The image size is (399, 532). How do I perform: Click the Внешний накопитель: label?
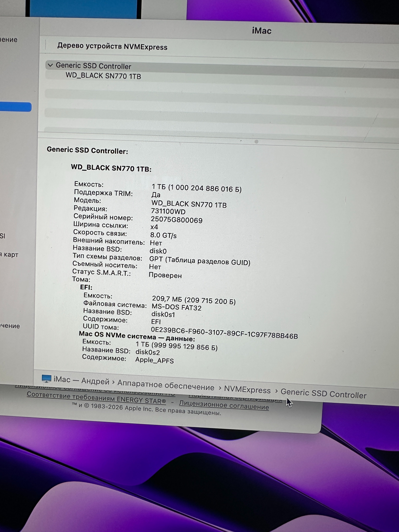point(109,241)
